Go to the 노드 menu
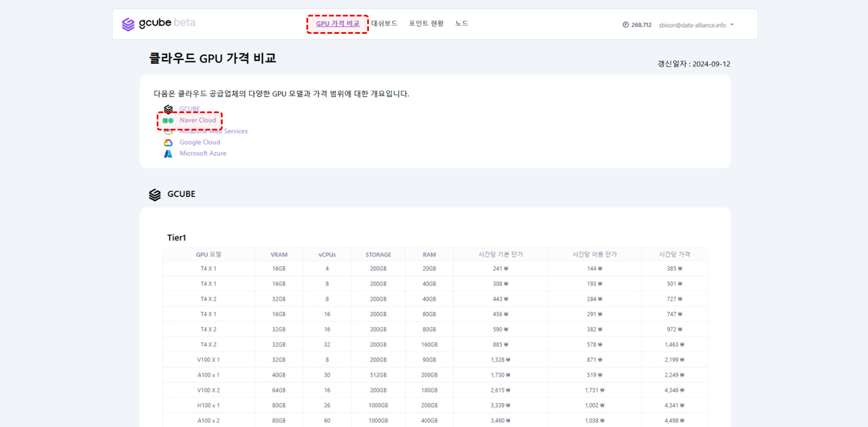The image size is (868, 427). pos(461,23)
